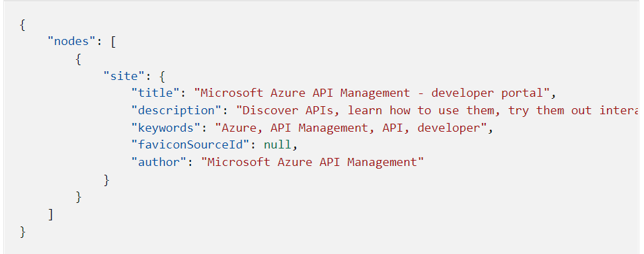Click the "site" key name
Image resolution: width=644 pixels, height=254 pixels.
pyautogui.click(x=124, y=76)
